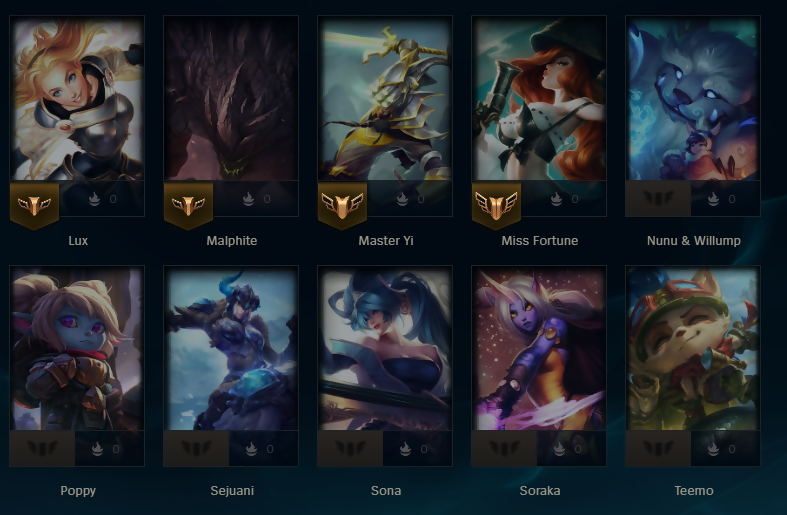Pick the Poppy champion portrait
The image size is (787, 515).
point(77,348)
